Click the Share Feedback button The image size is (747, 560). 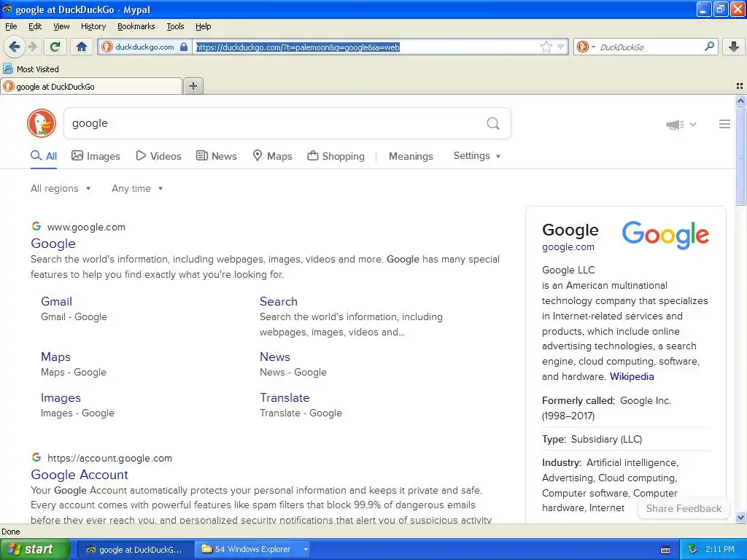point(684,508)
